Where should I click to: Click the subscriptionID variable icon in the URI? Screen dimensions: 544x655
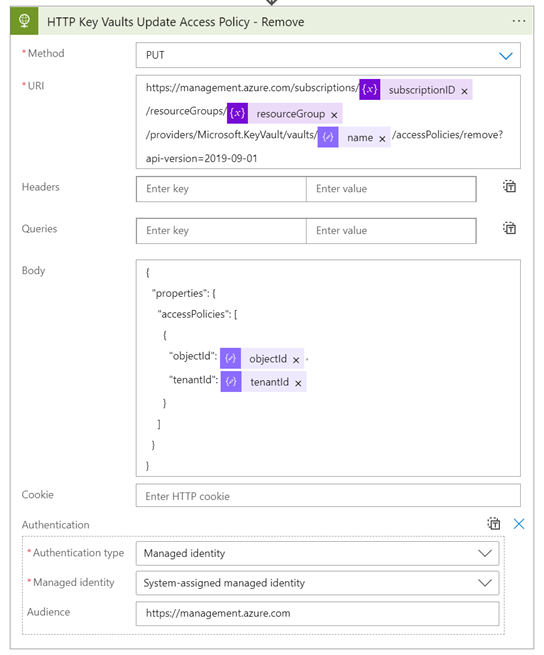370,89
